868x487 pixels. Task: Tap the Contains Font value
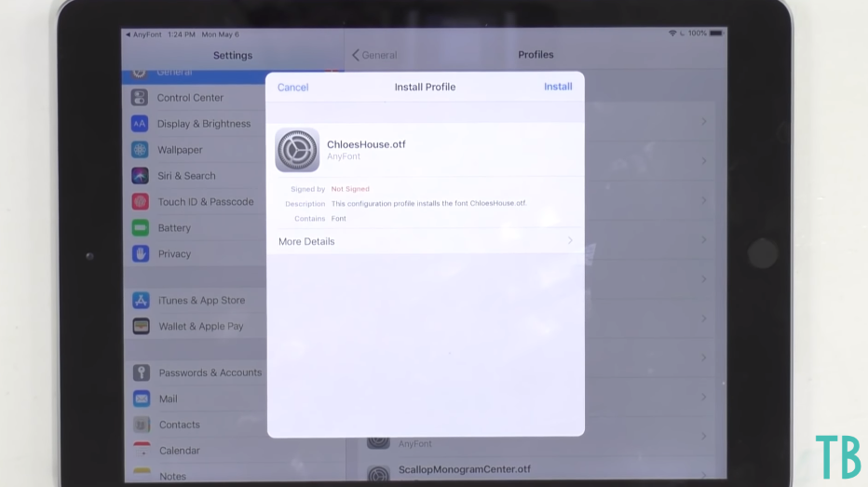[x=338, y=219]
